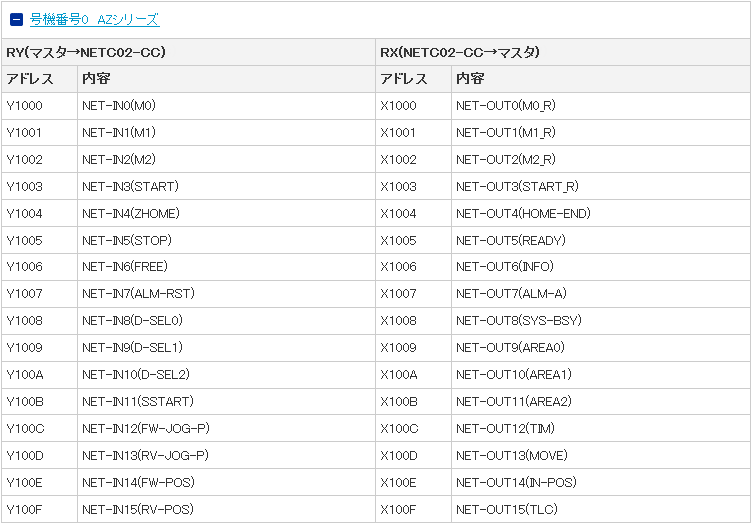
Task: Collapse the 号機番号0 AZシリーズ section icon
Action: point(16,20)
